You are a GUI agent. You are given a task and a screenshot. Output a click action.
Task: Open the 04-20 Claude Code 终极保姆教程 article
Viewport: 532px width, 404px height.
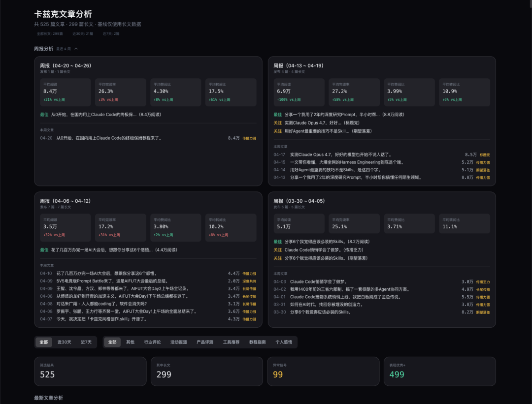tap(109, 138)
